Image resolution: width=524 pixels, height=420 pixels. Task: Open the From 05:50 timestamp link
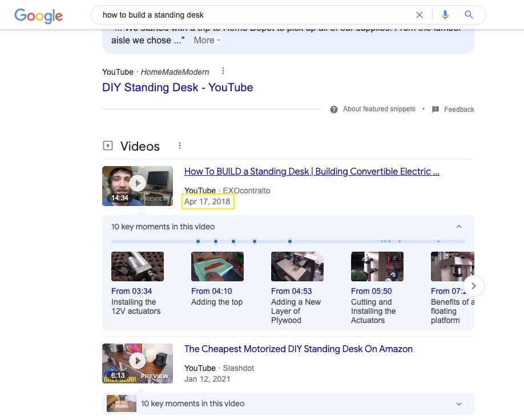tap(371, 292)
